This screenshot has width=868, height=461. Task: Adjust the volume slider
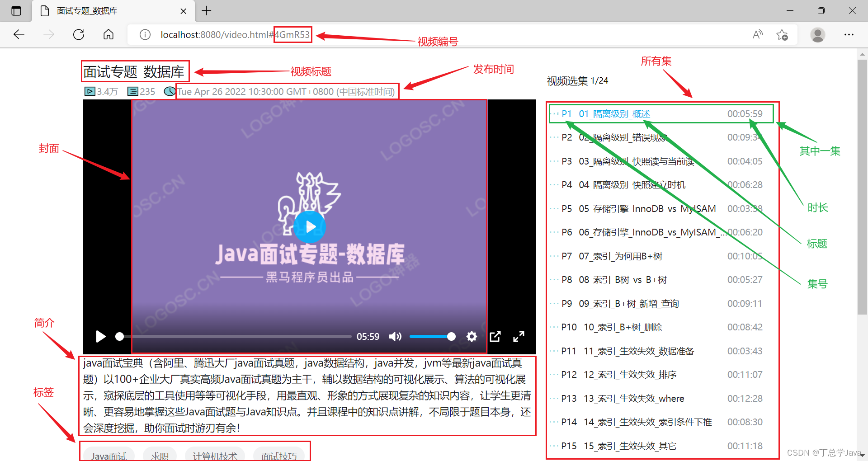(x=432, y=336)
